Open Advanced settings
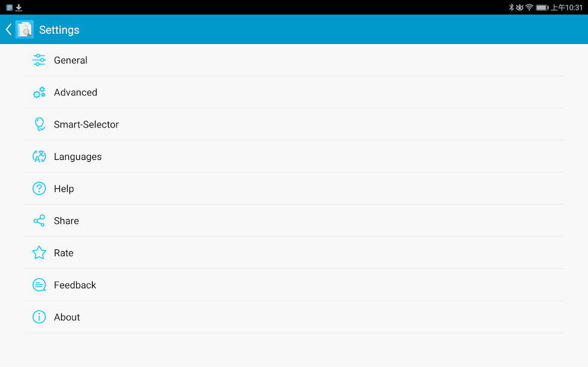The image size is (588, 367). click(x=76, y=92)
